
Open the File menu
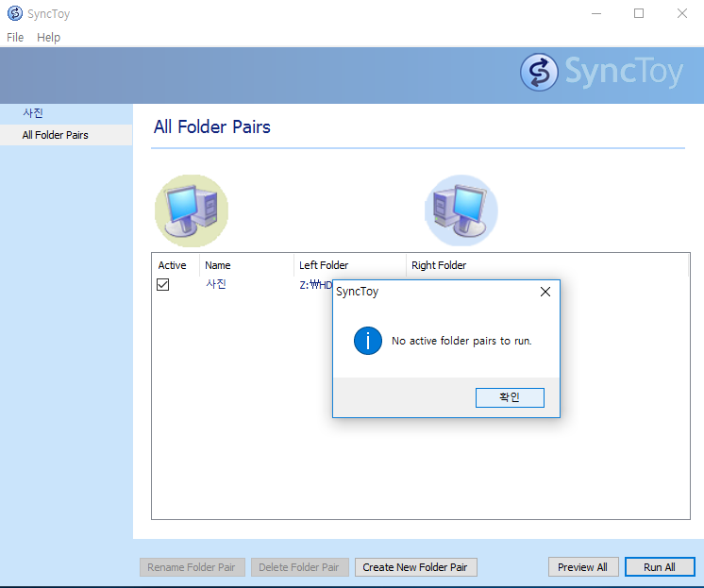[15, 38]
